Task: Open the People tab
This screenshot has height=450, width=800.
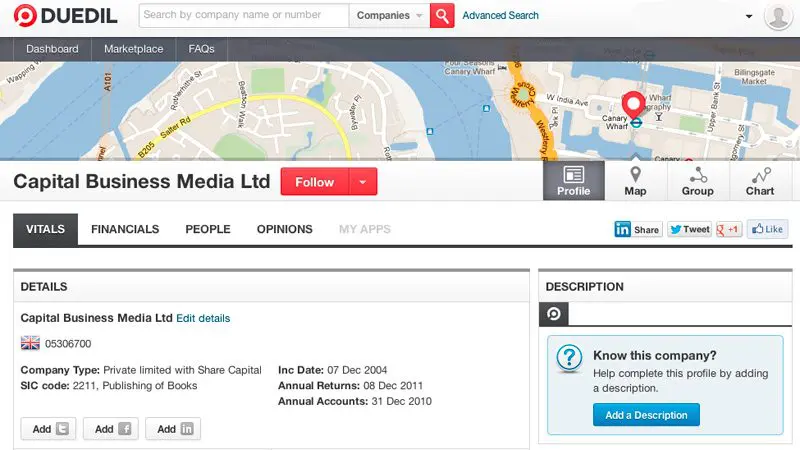Action: pos(208,229)
